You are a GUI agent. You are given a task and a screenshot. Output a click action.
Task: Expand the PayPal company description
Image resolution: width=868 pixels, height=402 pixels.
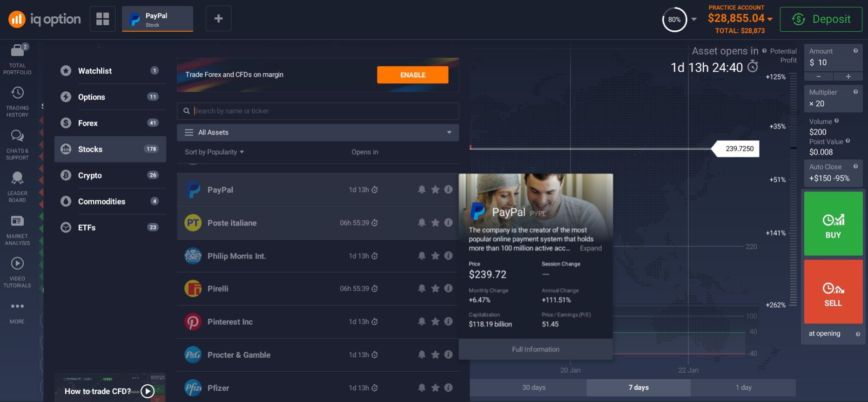[x=591, y=248]
